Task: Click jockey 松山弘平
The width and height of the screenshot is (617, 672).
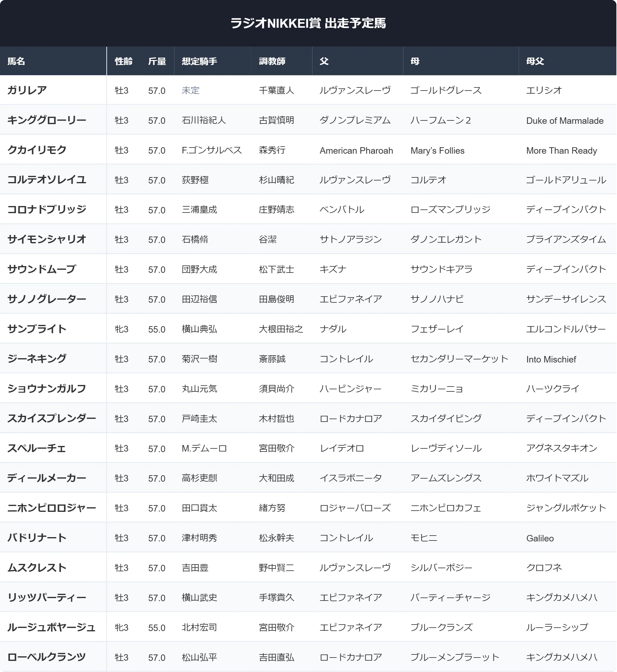Action: (199, 657)
